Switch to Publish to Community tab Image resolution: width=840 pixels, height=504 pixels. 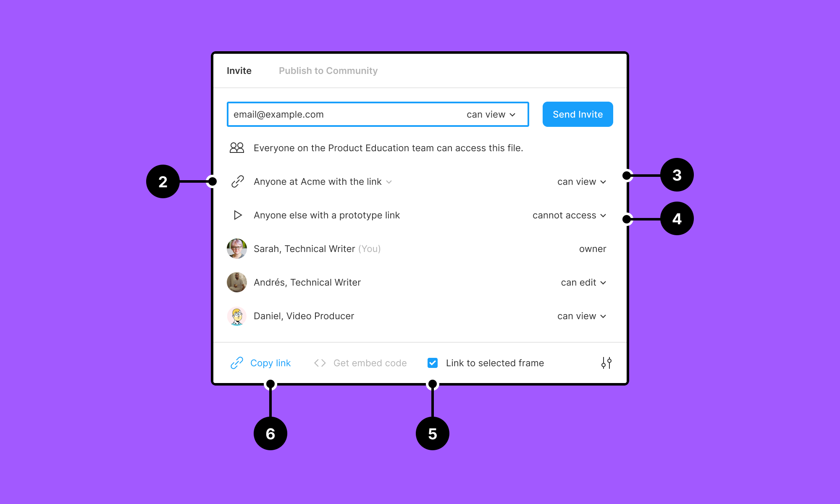coord(328,70)
